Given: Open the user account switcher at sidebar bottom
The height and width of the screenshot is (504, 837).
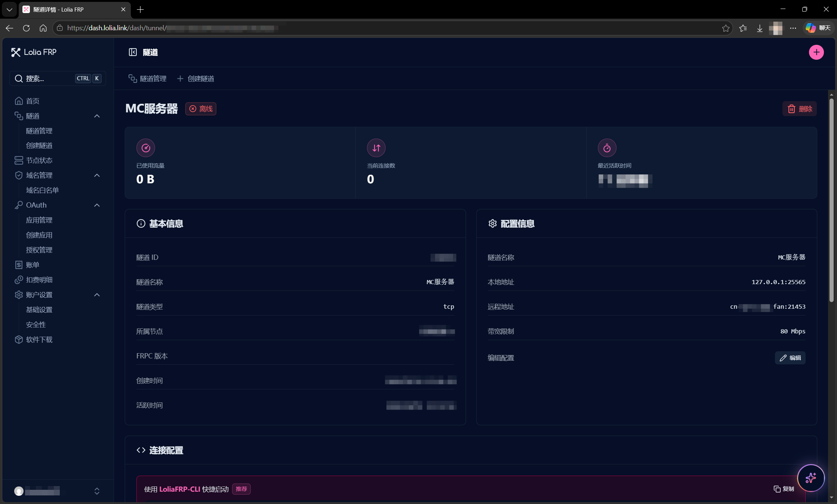Looking at the screenshot, I should [58, 491].
